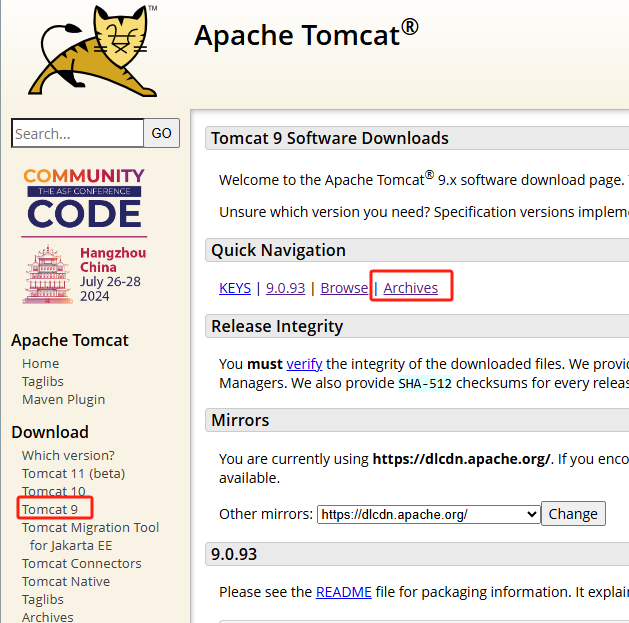Image resolution: width=629 pixels, height=623 pixels.
Task: Click the Community Code conference banner
Action: tap(84, 235)
